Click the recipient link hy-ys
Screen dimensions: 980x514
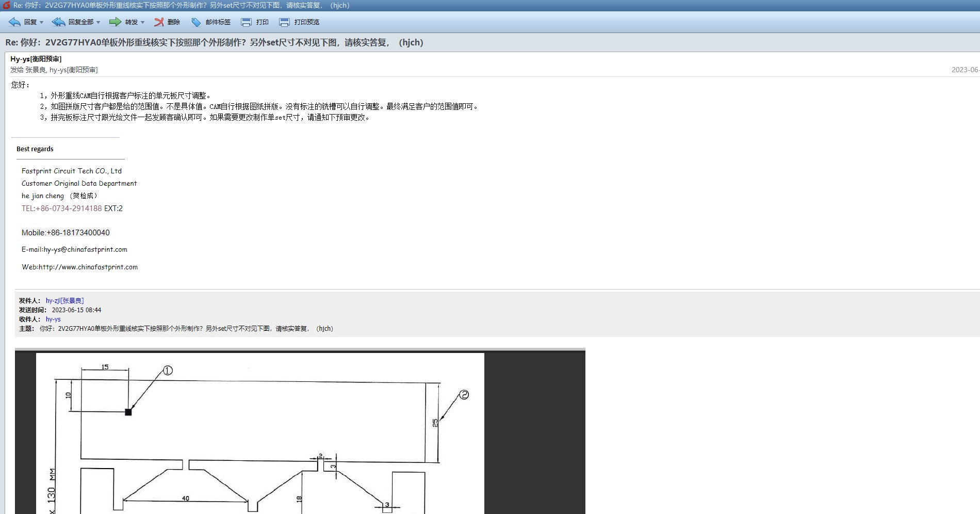(53, 319)
